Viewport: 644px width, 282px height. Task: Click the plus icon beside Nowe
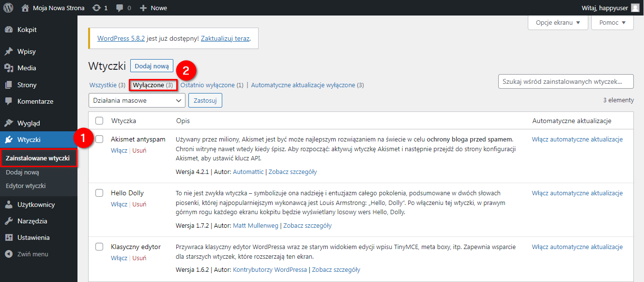[143, 8]
